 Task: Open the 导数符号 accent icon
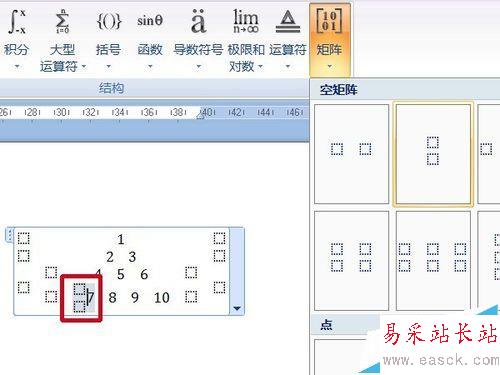click(198, 21)
